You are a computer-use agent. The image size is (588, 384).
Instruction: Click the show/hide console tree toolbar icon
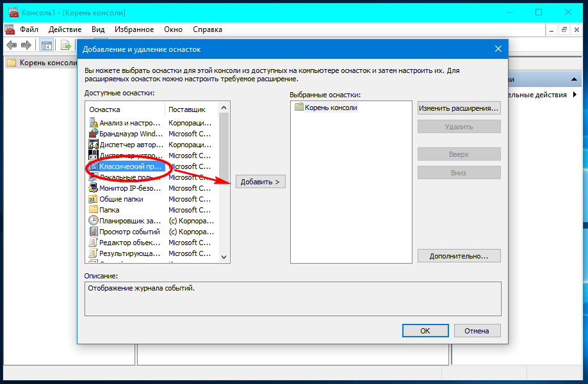[46, 45]
